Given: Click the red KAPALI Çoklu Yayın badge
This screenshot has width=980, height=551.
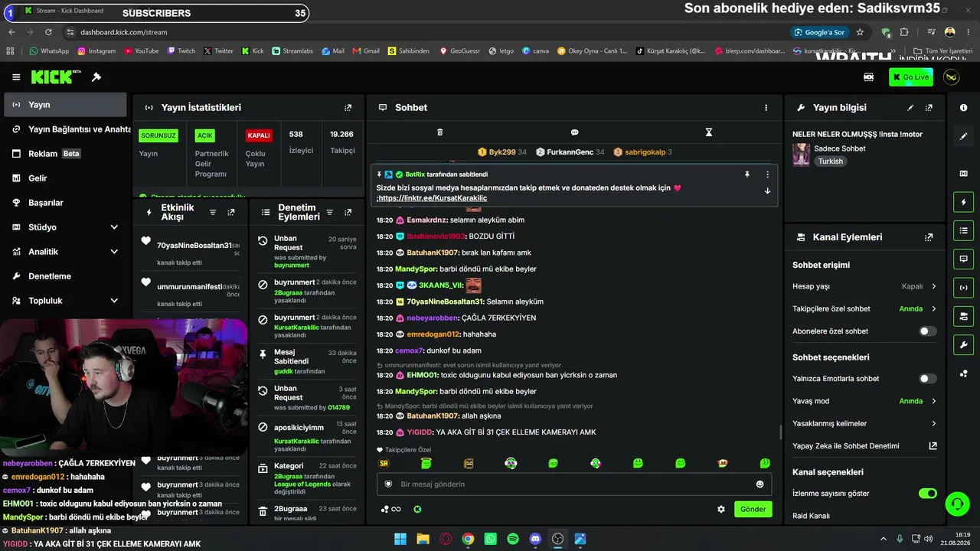Looking at the screenshot, I should (x=259, y=135).
